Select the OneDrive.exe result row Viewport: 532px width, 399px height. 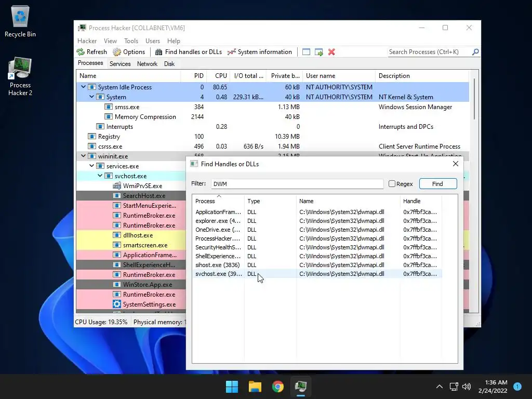pyautogui.click(x=317, y=229)
